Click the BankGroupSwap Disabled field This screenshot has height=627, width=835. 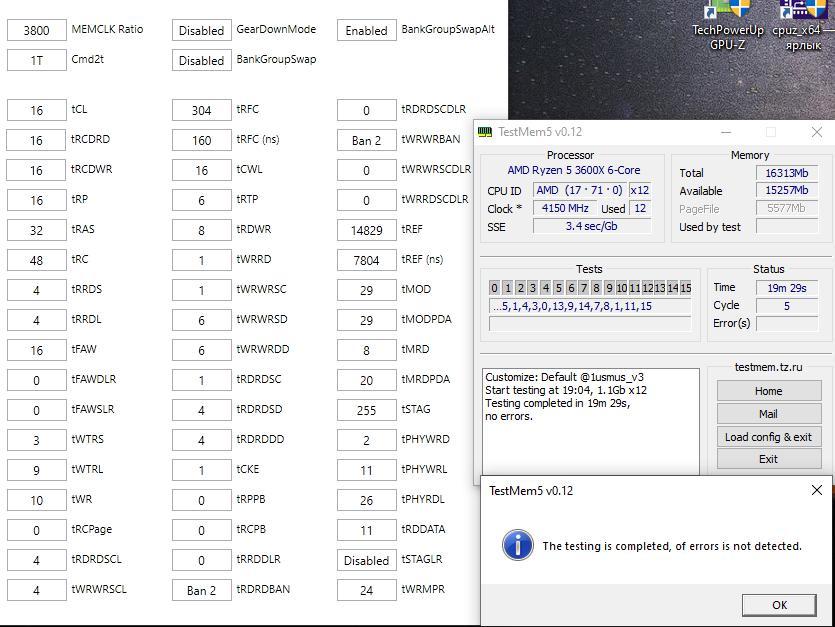(202, 60)
